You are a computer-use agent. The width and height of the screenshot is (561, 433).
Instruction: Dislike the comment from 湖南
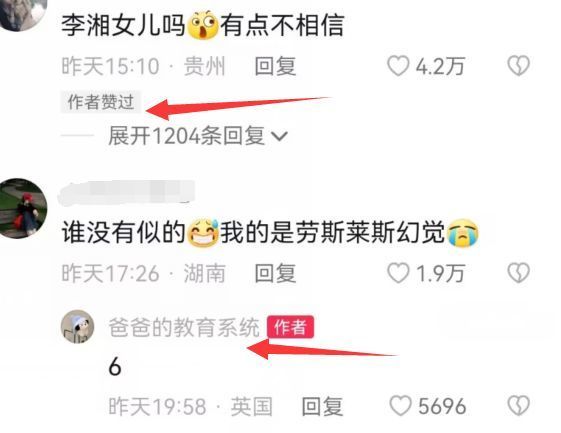pyautogui.click(x=518, y=273)
